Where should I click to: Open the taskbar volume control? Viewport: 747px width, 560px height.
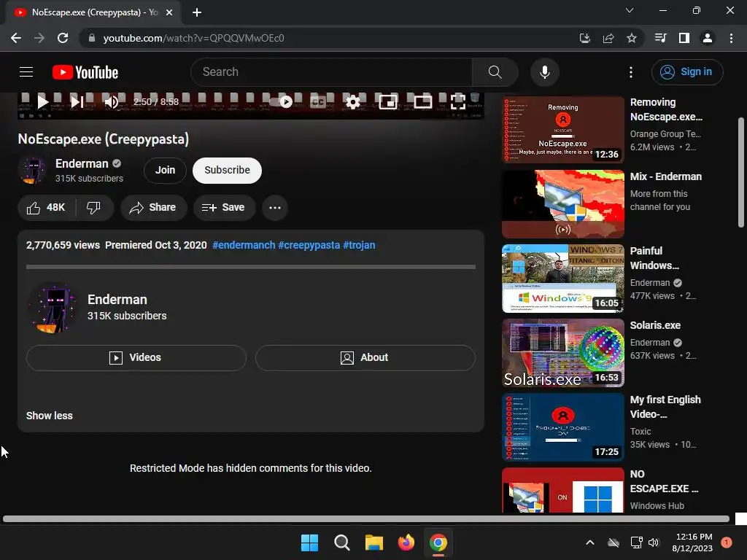(654, 542)
